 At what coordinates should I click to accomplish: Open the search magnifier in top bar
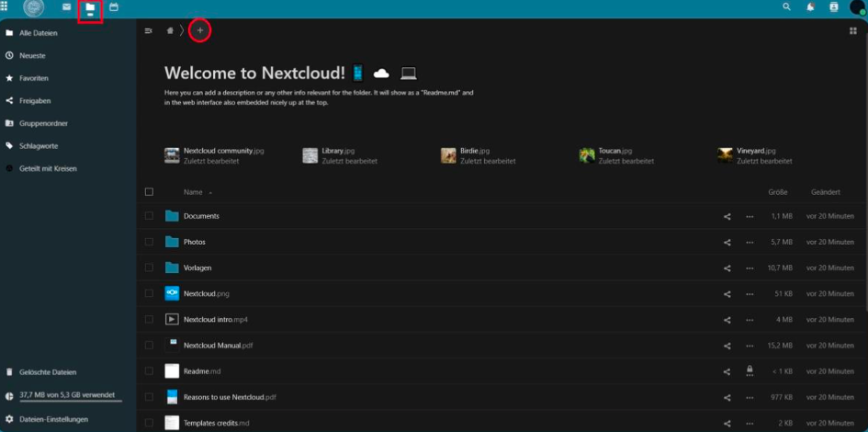(785, 7)
